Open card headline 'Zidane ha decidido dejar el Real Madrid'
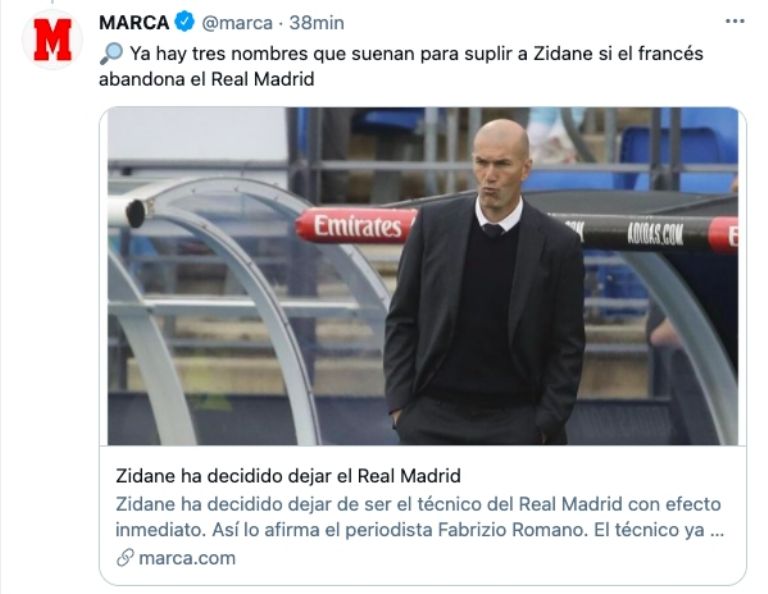The width and height of the screenshot is (768, 594). point(288,475)
